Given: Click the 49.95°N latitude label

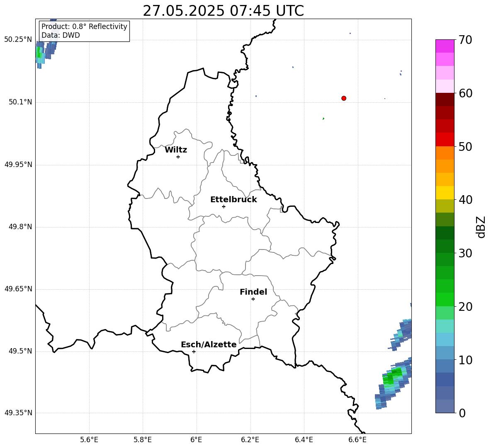Looking at the screenshot, I should tap(18, 165).
